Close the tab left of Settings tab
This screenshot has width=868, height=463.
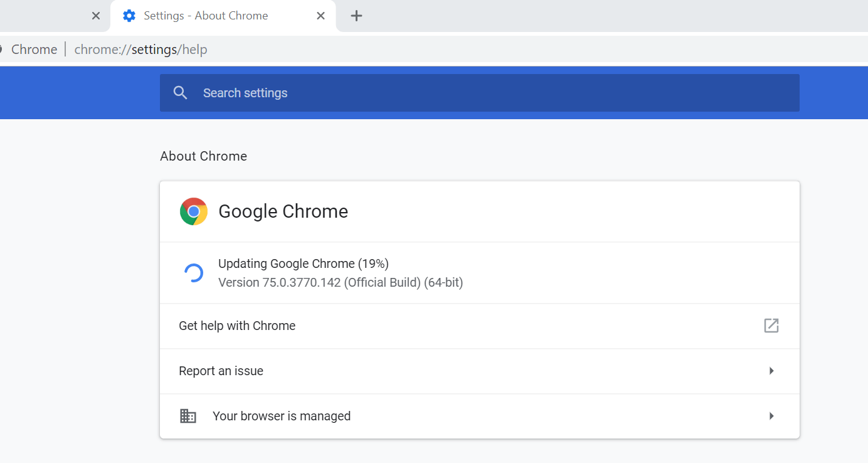pos(96,16)
